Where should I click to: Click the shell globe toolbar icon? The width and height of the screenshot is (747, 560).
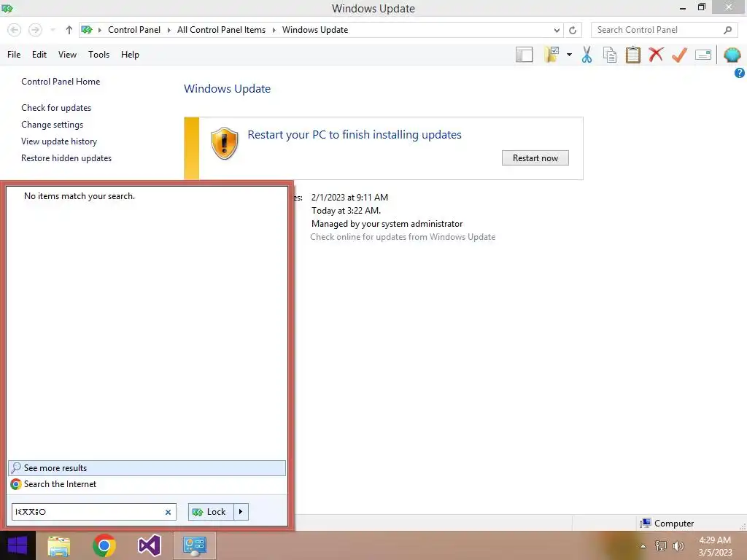coord(732,54)
